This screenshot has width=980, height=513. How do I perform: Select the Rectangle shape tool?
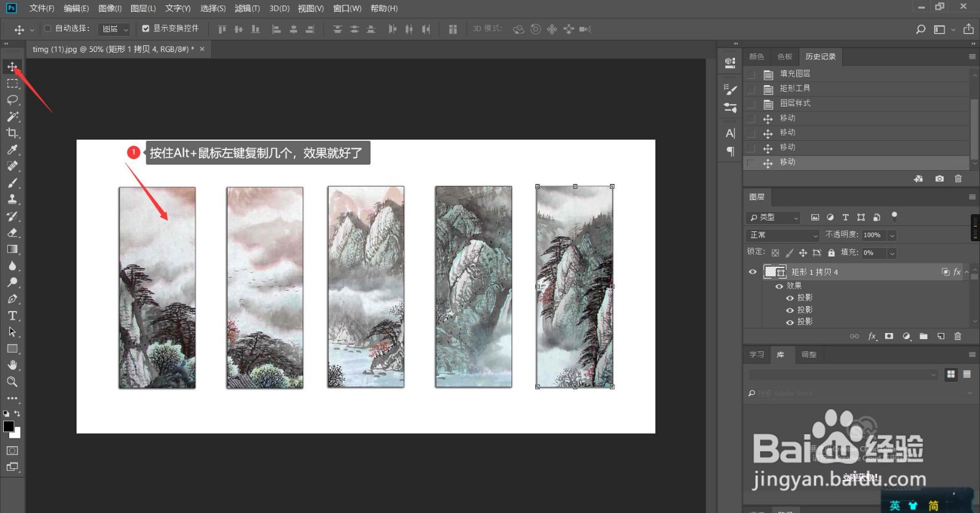pyautogui.click(x=12, y=348)
